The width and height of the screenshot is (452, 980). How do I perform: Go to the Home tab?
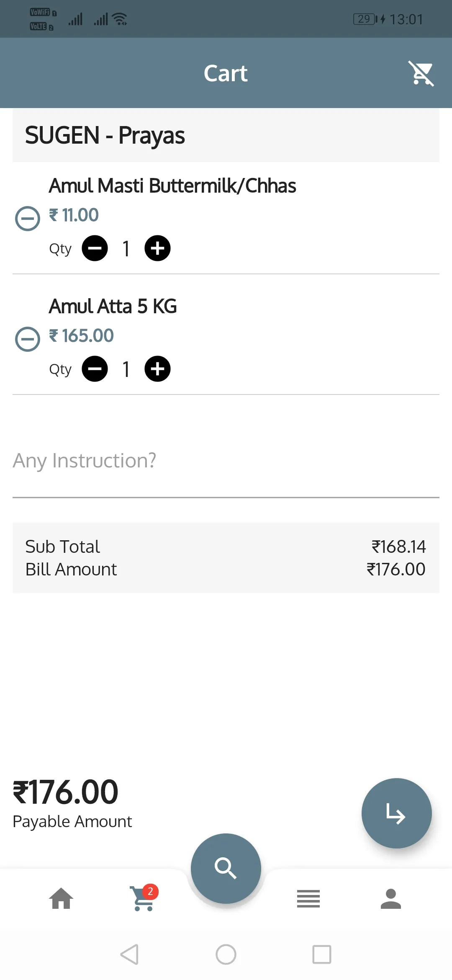(61, 899)
